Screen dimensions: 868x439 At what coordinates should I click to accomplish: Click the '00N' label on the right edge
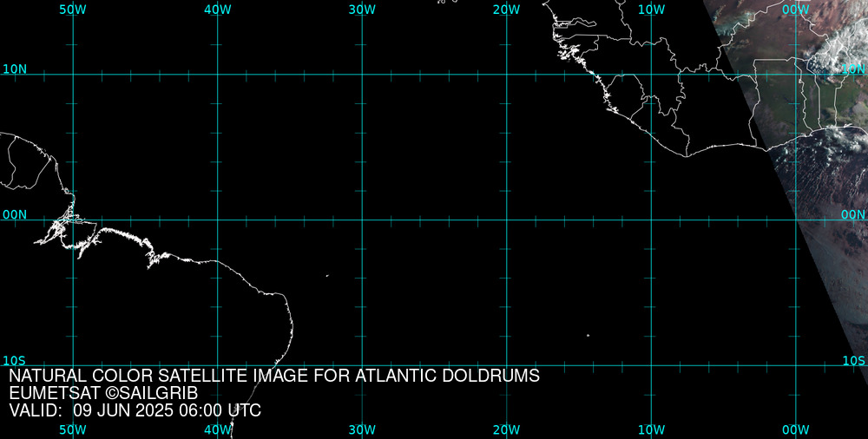[x=853, y=215]
